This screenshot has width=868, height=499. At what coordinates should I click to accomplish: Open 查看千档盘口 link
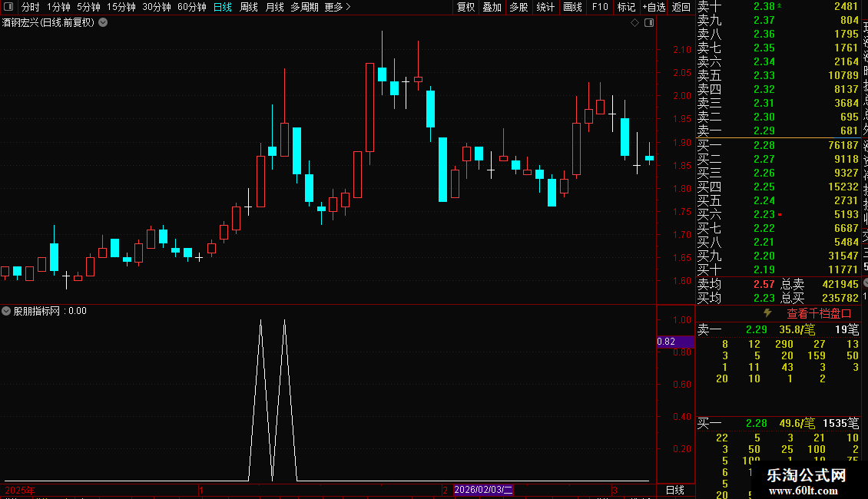pyautogui.click(x=819, y=314)
